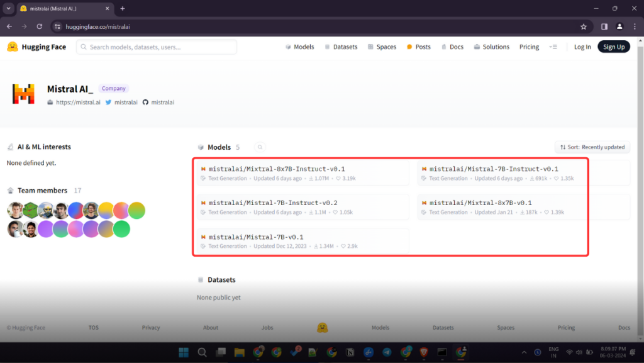Expand the header more-options menu icon

click(553, 47)
